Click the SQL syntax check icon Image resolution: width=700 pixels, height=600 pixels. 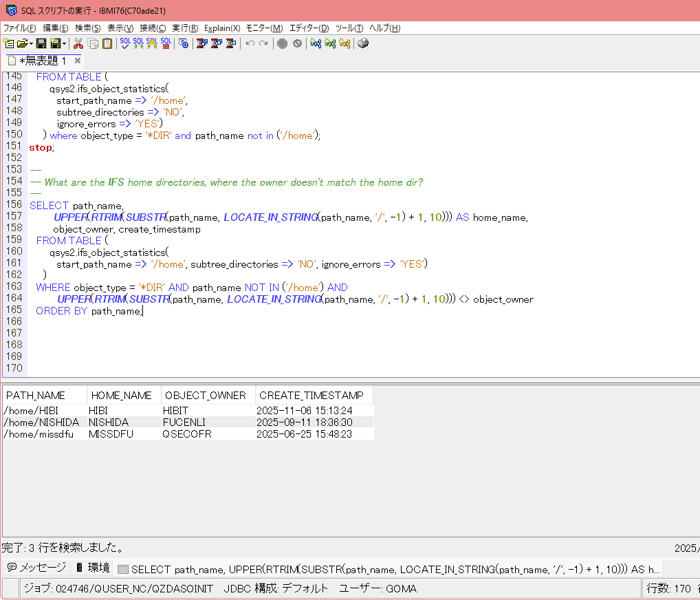coord(125,43)
